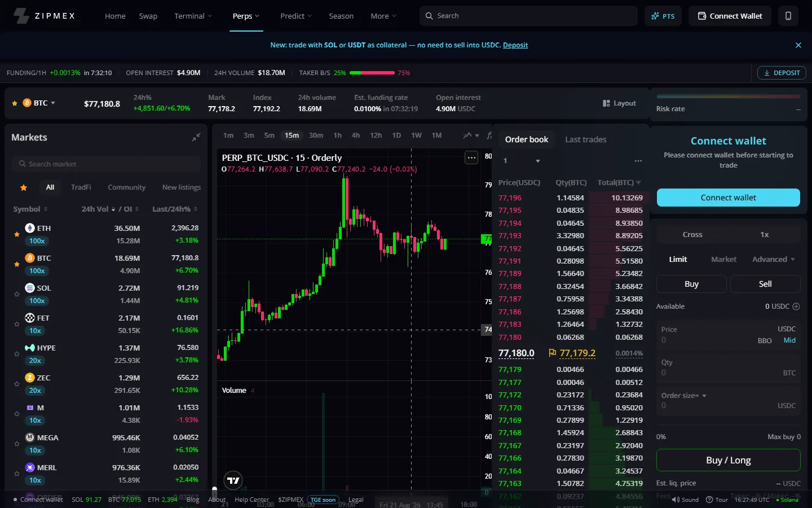Select the Sell side button
Viewport: 812px width, 508px height.
pyautogui.click(x=765, y=284)
